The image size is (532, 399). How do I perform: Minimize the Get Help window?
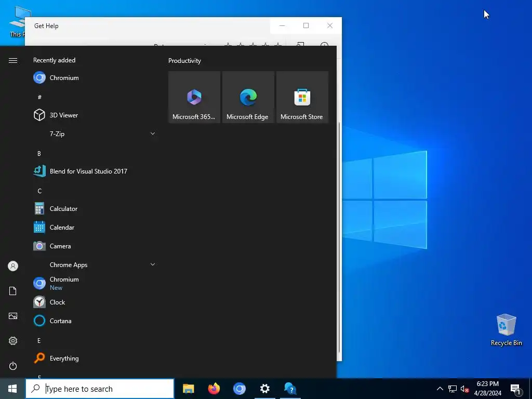coord(282,25)
